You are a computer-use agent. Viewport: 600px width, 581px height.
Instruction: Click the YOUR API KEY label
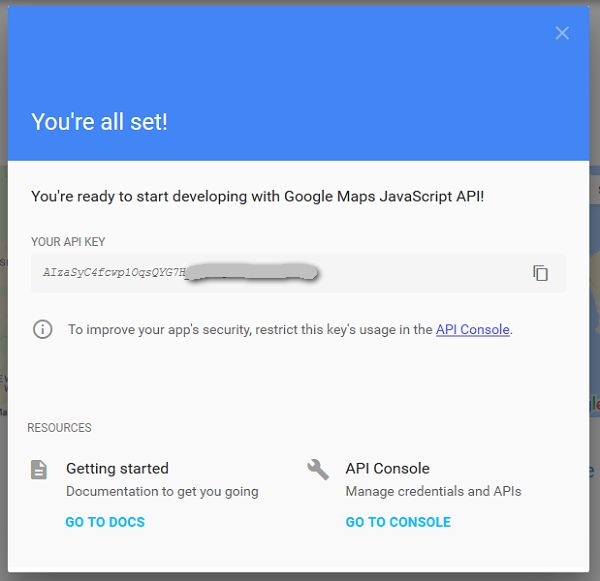tap(68, 242)
